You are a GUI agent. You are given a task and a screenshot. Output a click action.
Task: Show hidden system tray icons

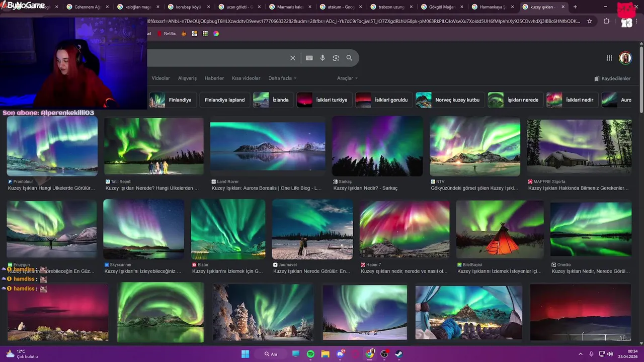pos(580,354)
